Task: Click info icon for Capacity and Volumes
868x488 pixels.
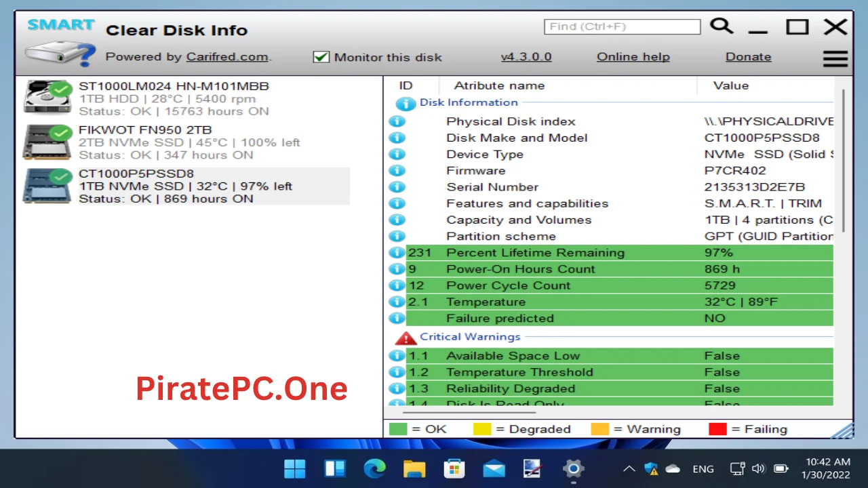Action: (x=397, y=220)
